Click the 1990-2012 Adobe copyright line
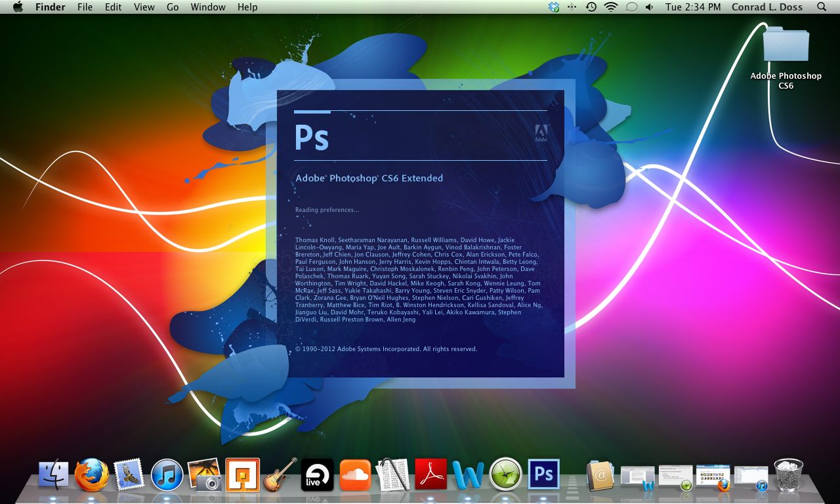The height and width of the screenshot is (504, 840). (x=386, y=349)
